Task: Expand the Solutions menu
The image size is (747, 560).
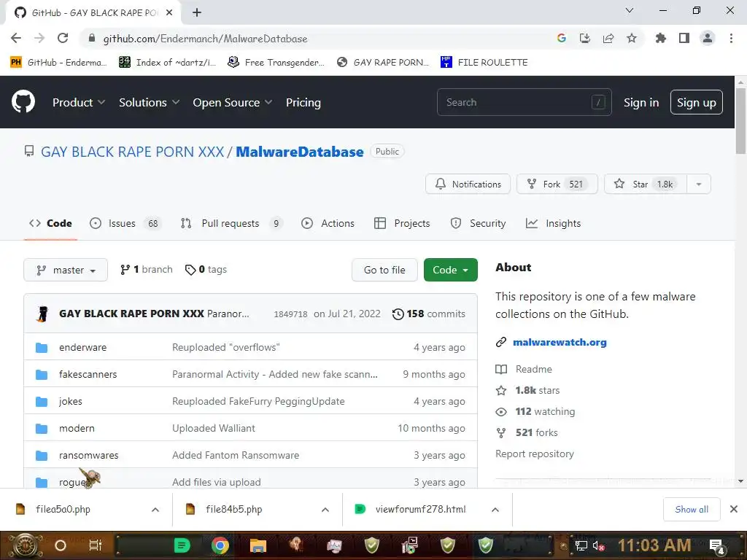Action: pos(149,102)
